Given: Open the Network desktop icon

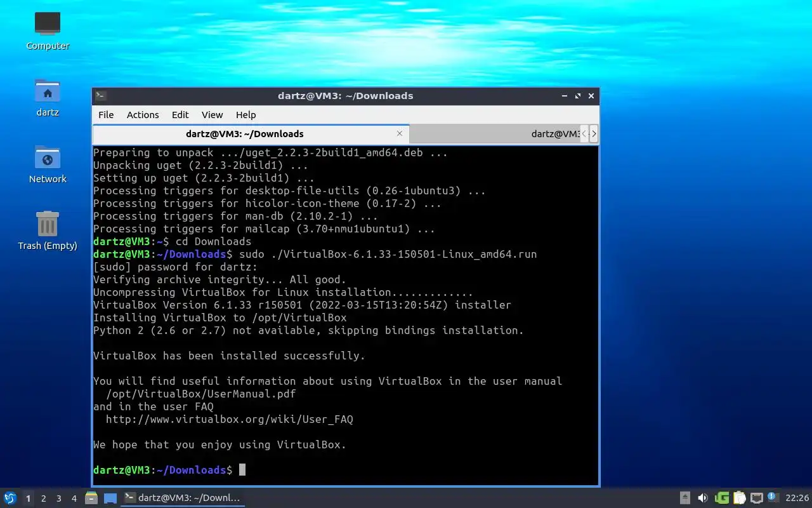Looking at the screenshot, I should 48,164.
